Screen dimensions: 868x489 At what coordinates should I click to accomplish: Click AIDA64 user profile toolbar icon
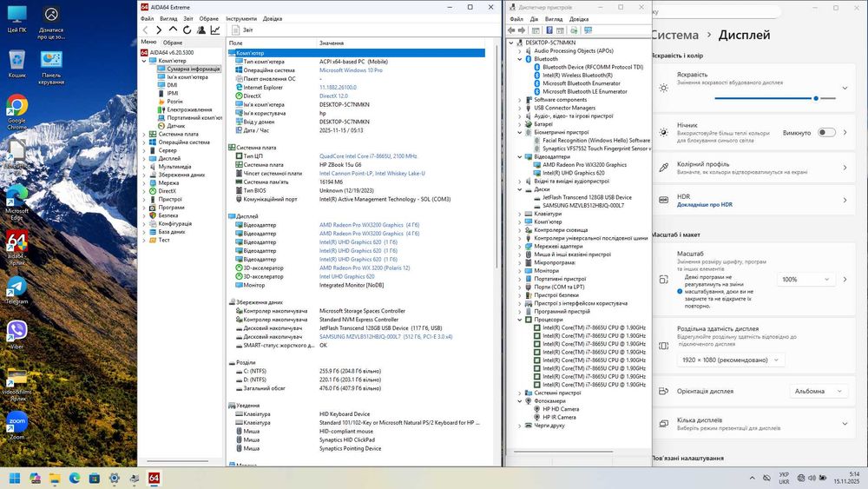tap(201, 30)
